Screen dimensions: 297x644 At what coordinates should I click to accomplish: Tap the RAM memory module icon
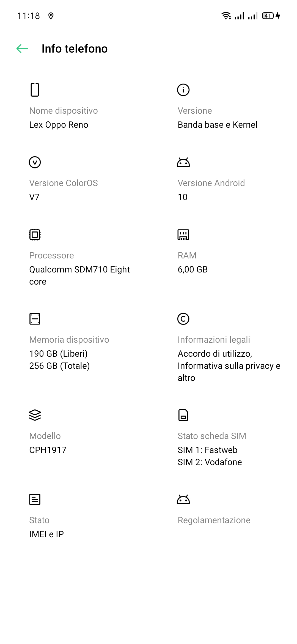click(x=183, y=234)
